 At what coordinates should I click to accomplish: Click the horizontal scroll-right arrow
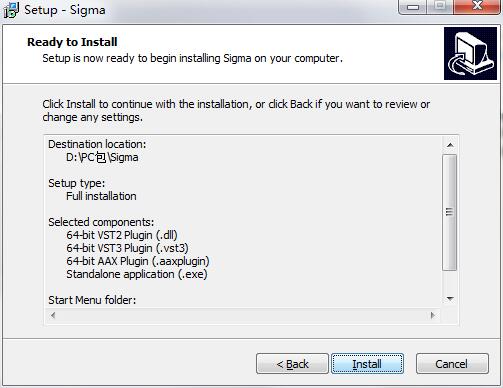433,315
